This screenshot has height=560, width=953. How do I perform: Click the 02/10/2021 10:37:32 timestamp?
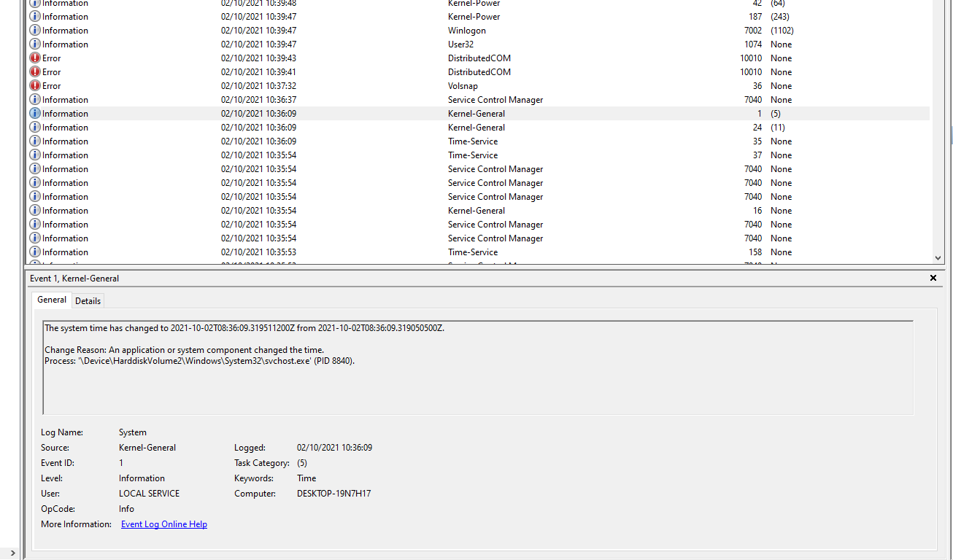pyautogui.click(x=259, y=86)
